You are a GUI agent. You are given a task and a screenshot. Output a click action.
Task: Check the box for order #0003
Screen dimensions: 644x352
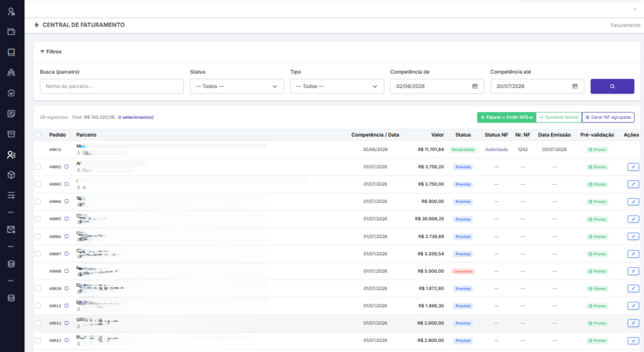[38, 184]
